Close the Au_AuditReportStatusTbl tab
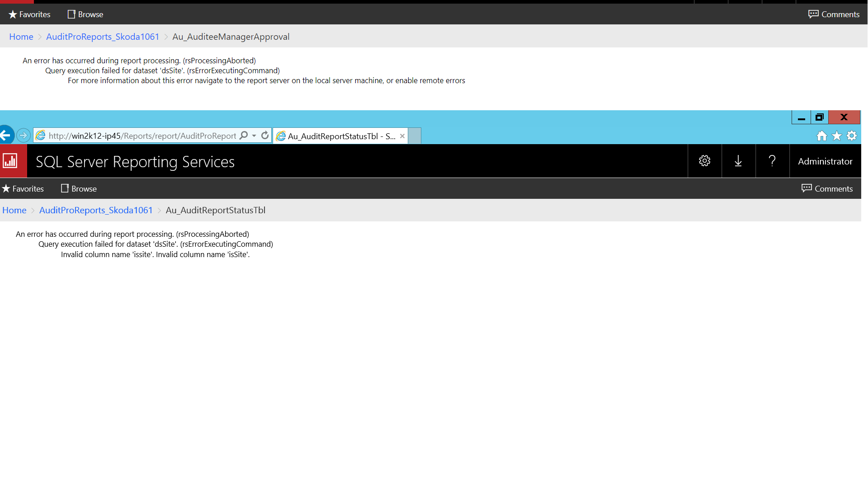 tap(402, 136)
